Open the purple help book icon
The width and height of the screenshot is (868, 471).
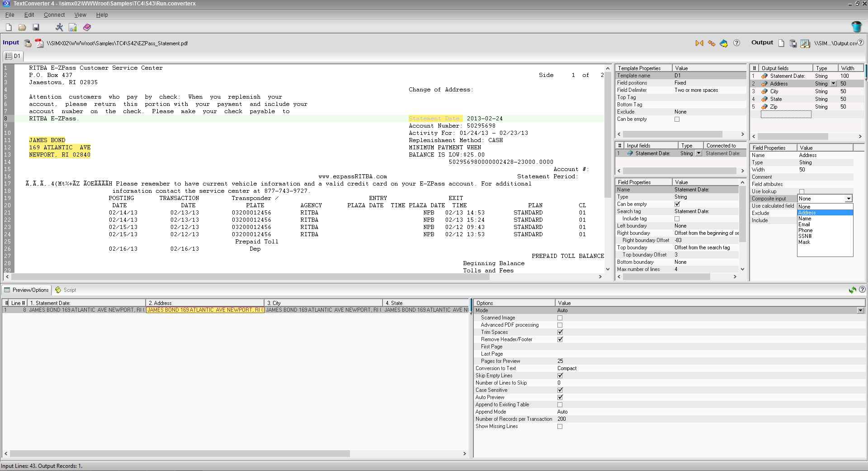(x=87, y=28)
